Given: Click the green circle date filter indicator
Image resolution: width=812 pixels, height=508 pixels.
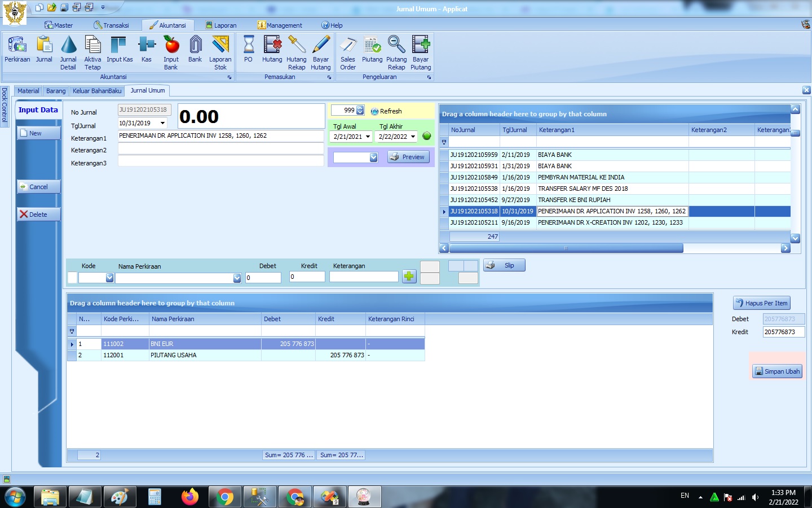Looking at the screenshot, I should coord(426,136).
